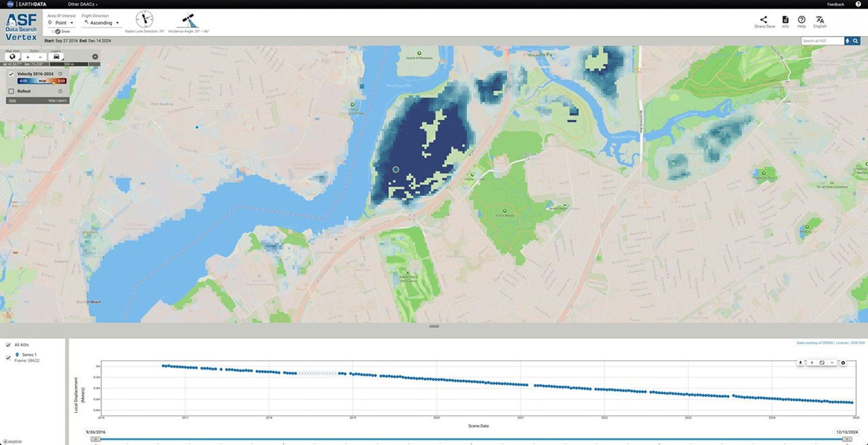
Task: Open chart settings with the gear icon
Action: coord(843,362)
